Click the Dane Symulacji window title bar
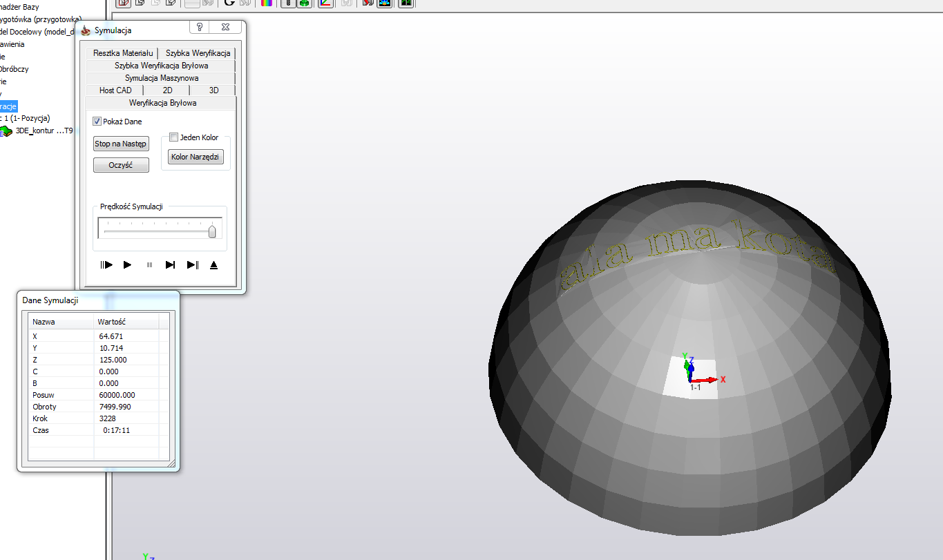 [98, 300]
